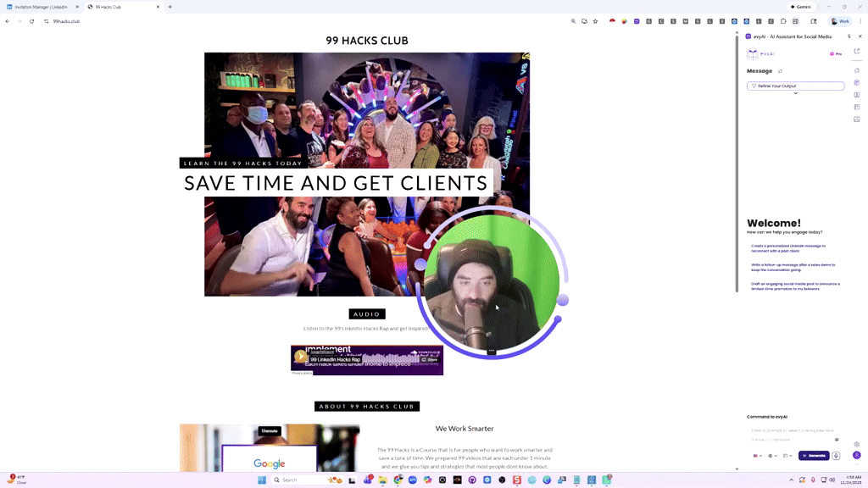Open the evyAI bookmark page sidebar icon

pos(857,107)
